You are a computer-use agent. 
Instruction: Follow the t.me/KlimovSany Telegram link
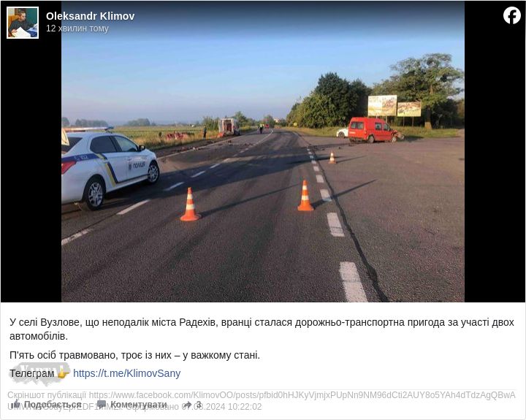[127, 373]
